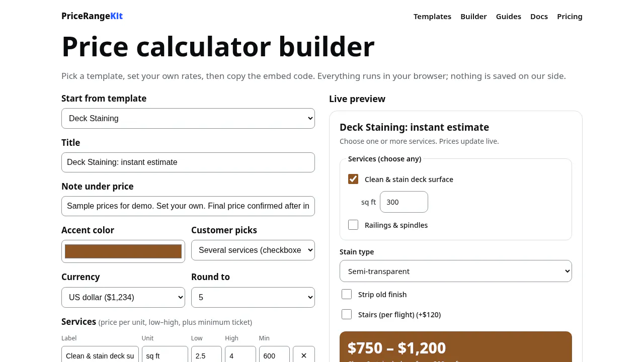Open Guides from top navigation
644x362 pixels.
coord(509,16)
